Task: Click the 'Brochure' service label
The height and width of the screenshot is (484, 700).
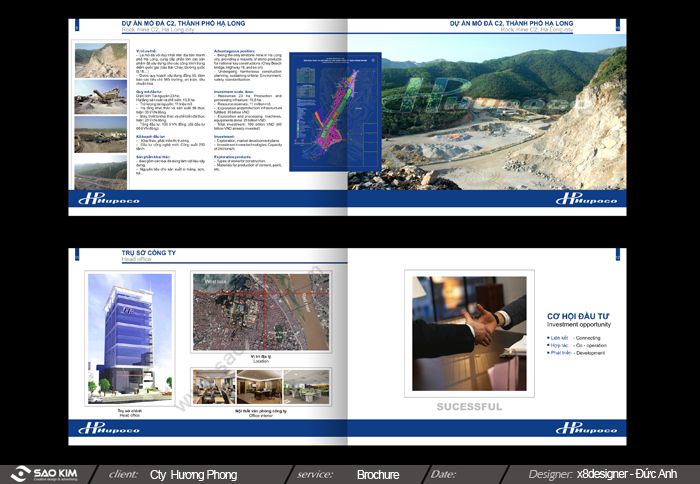Action: click(x=378, y=474)
